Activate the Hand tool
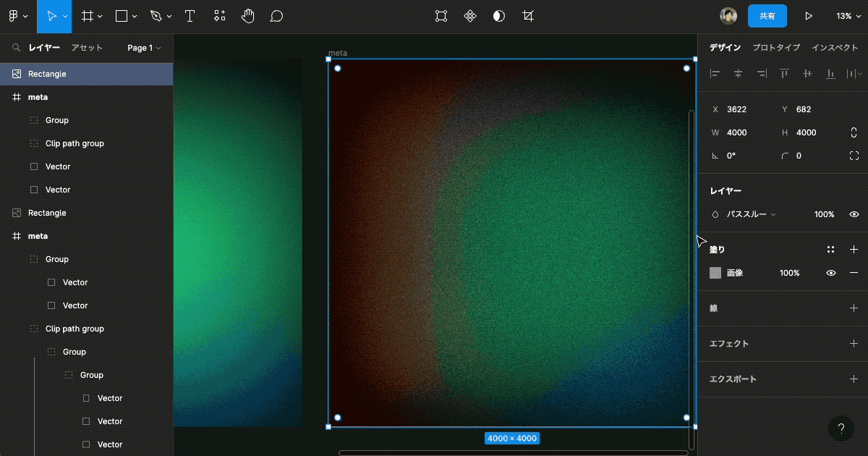This screenshot has width=868, height=456. [x=247, y=16]
